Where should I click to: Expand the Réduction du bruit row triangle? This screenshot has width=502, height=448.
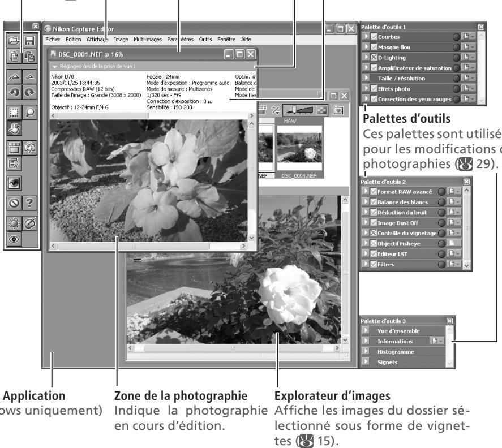tap(365, 212)
